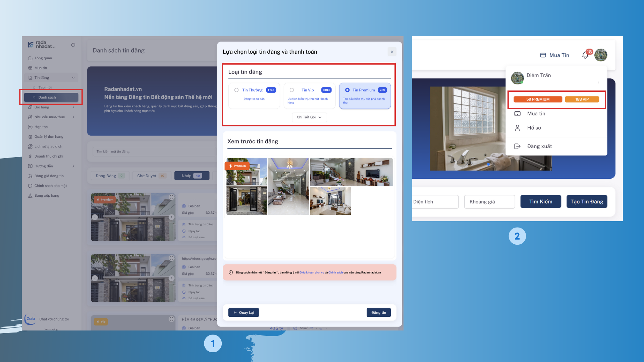Select Danh sách in sidebar
Image resolution: width=644 pixels, height=362 pixels.
(51, 97)
